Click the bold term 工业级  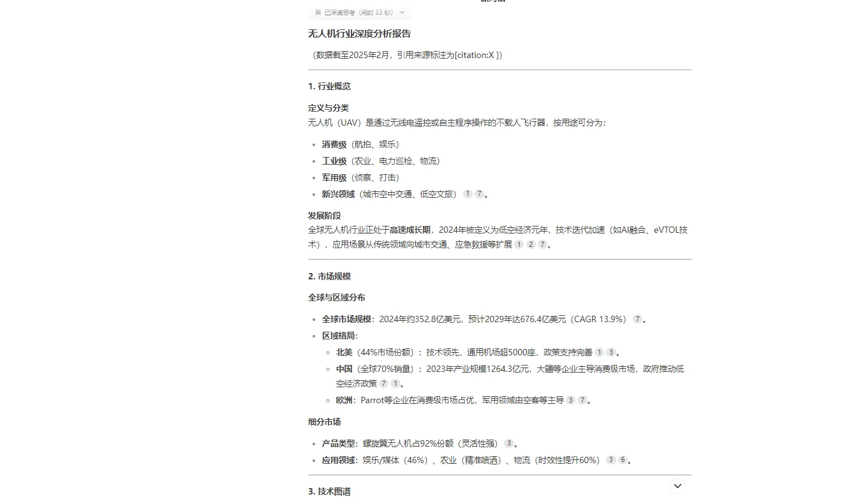[x=334, y=161]
